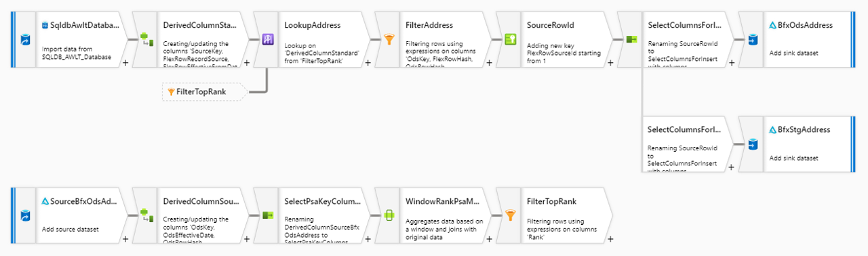
Task: Select the DerivedColumnStandard node title
Action: coord(200,25)
